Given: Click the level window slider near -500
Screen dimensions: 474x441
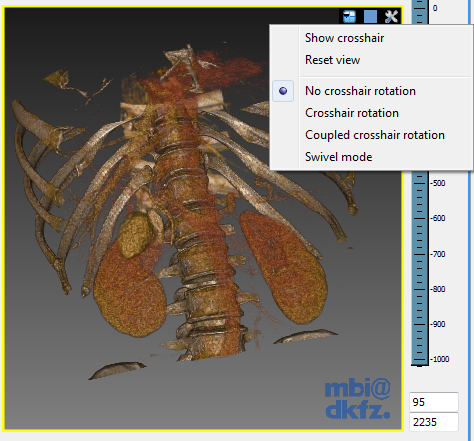Looking at the screenshot, I should point(419,183).
